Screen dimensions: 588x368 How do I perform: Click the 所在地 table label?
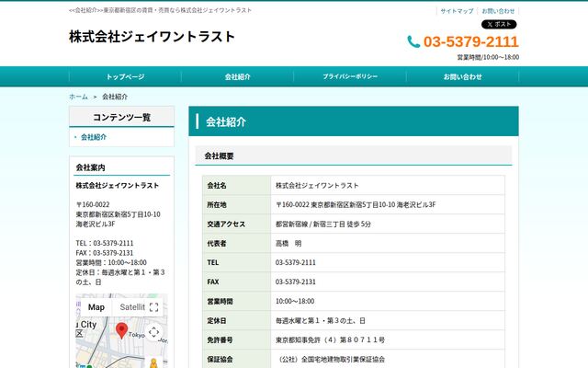point(217,204)
